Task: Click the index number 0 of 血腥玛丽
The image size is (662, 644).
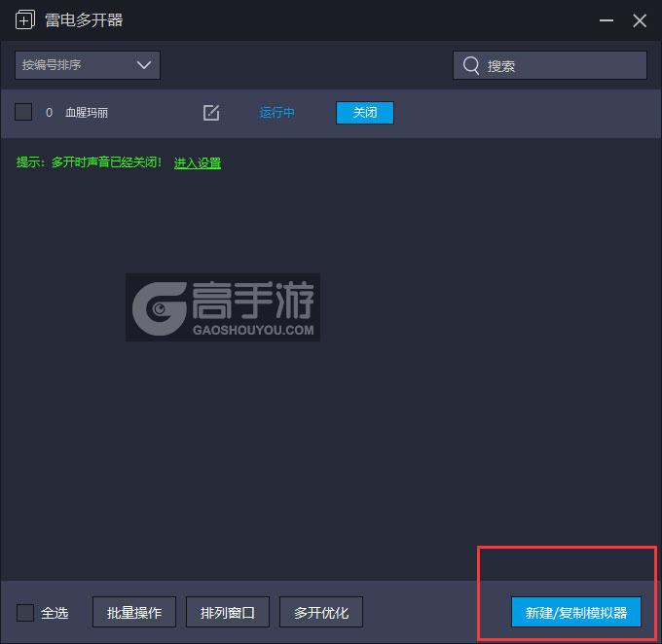Action: (49, 113)
